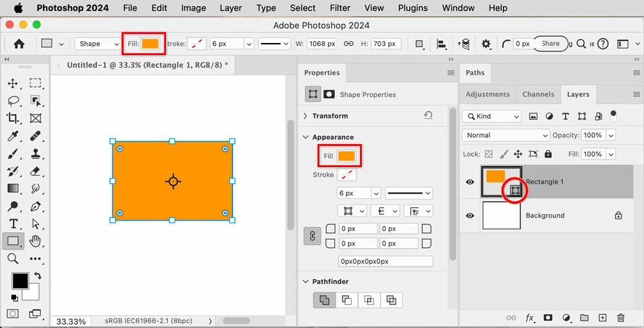
Task: Open the Search magnifier in options bar
Action: [581, 44]
